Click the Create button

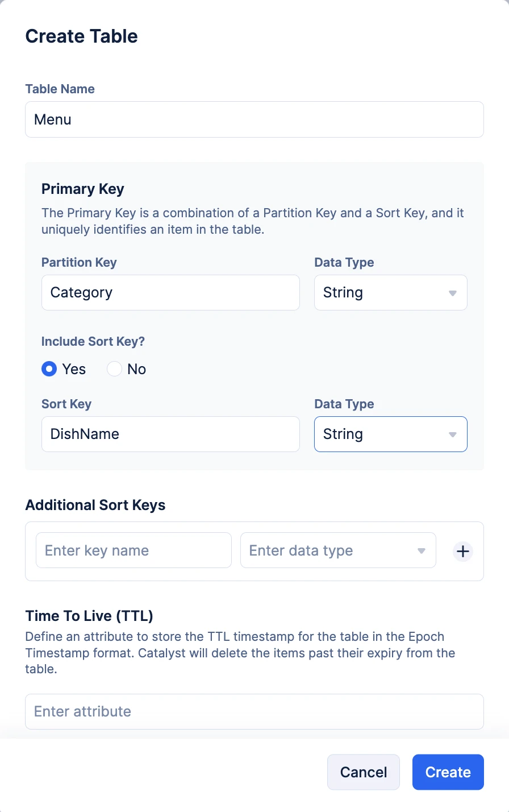[x=448, y=772]
